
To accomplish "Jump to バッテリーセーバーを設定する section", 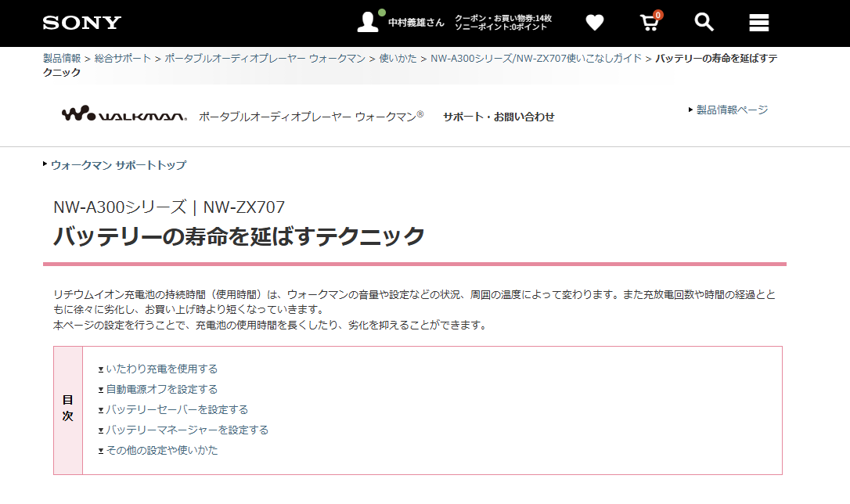I will click(x=177, y=410).
